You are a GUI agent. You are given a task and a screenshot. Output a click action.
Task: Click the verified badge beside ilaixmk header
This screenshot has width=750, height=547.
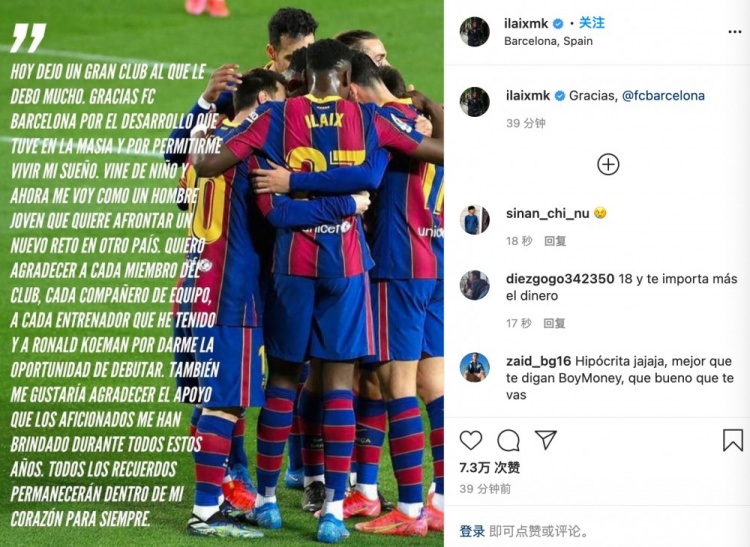[x=558, y=23]
